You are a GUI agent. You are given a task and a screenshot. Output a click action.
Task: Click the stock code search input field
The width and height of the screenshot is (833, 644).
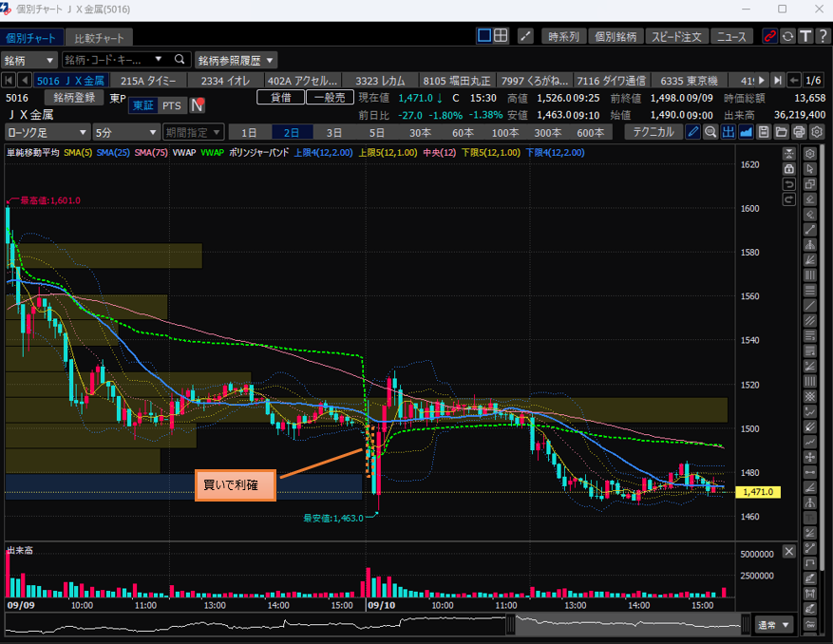[x=114, y=60]
